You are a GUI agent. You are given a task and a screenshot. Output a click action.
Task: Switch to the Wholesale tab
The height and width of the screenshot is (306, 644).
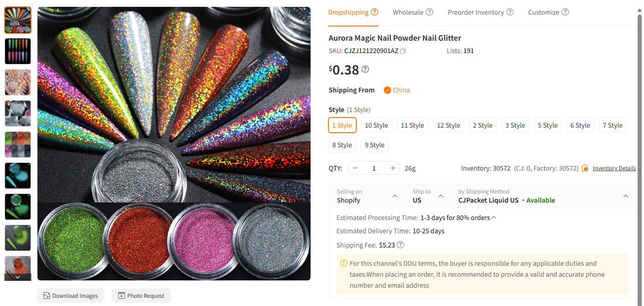point(409,12)
